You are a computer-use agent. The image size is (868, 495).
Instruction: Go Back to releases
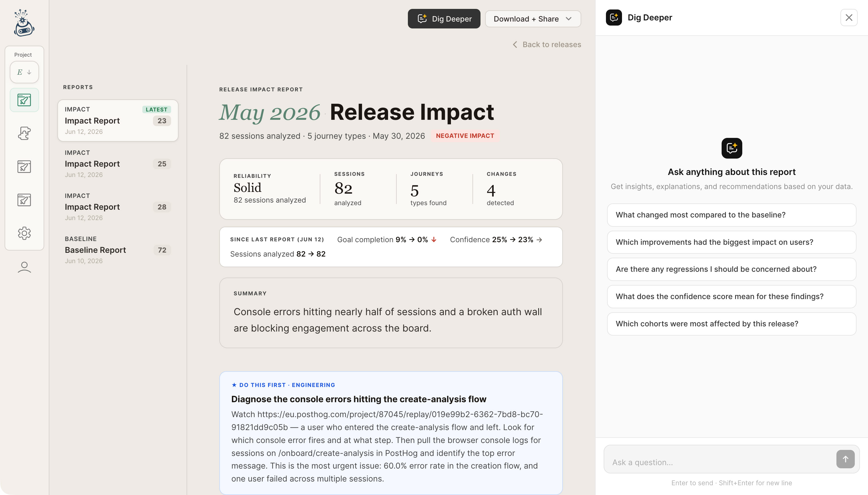(547, 45)
